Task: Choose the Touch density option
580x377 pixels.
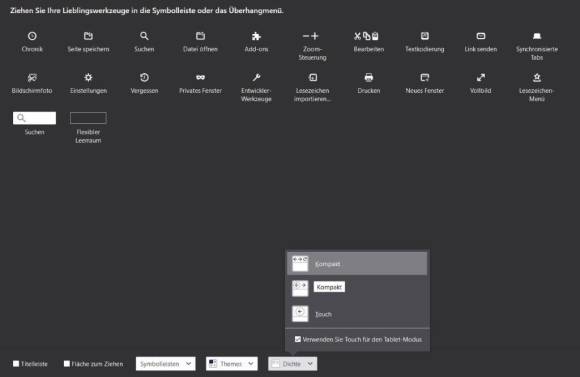Action: [x=357, y=314]
